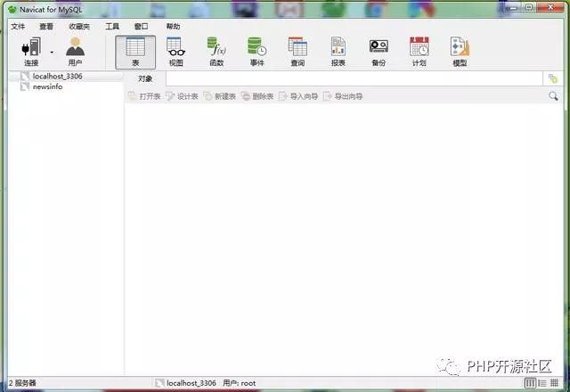This screenshot has height=392, width=570.
Task: Click Delete Table (删除表) button
Action: pyautogui.click(x=257, y=96)
